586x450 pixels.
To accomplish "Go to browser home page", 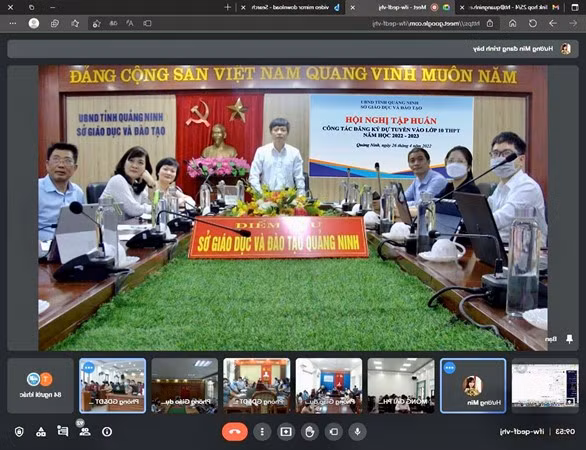I will tap(512, 23).
